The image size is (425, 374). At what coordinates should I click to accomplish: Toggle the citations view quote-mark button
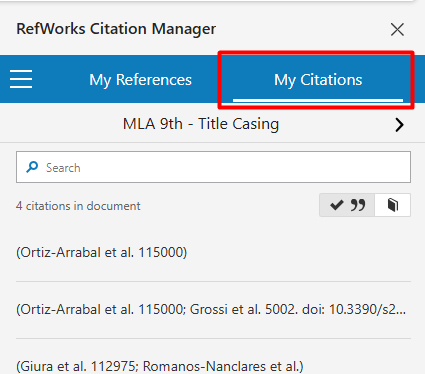pyautogui.click(x=347, y=205)
